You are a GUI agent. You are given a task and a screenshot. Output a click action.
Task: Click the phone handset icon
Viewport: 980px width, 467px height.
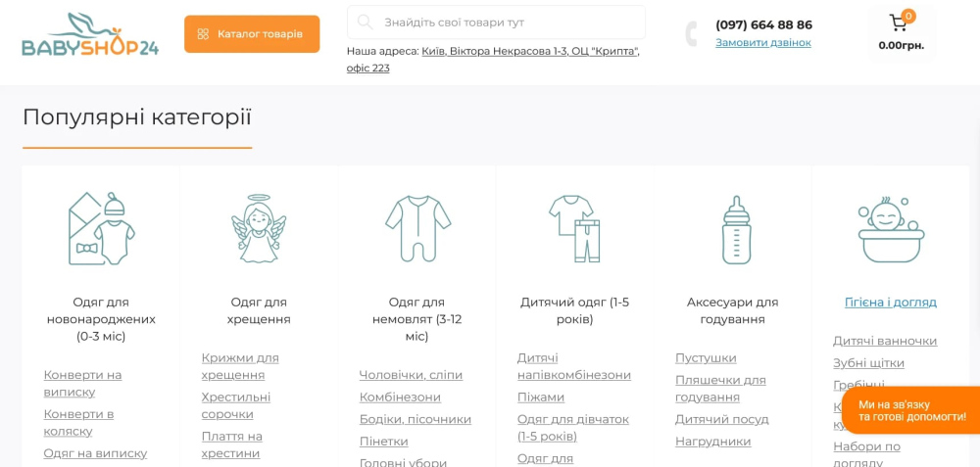pyautogui.click(x=691, y=34)
